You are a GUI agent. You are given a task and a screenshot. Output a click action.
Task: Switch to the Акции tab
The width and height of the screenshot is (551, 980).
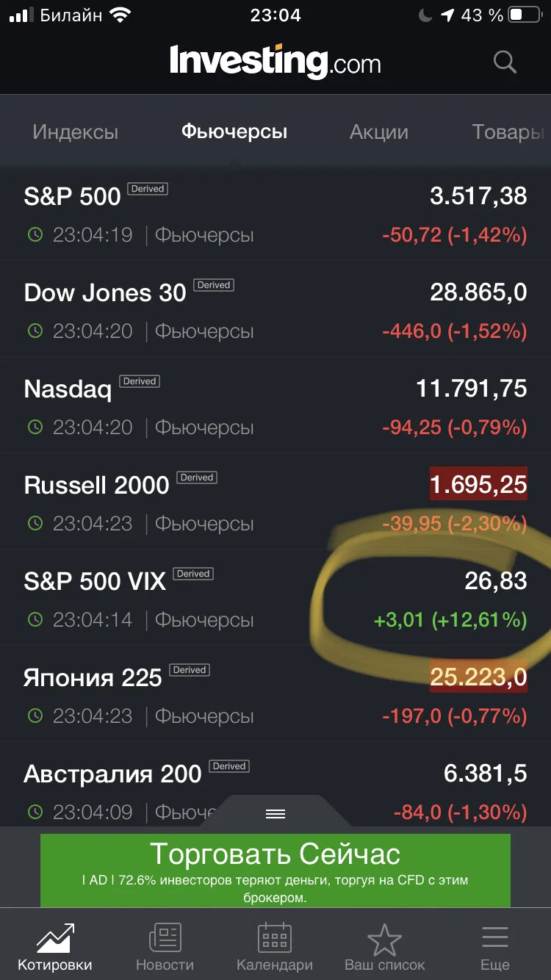379,132
